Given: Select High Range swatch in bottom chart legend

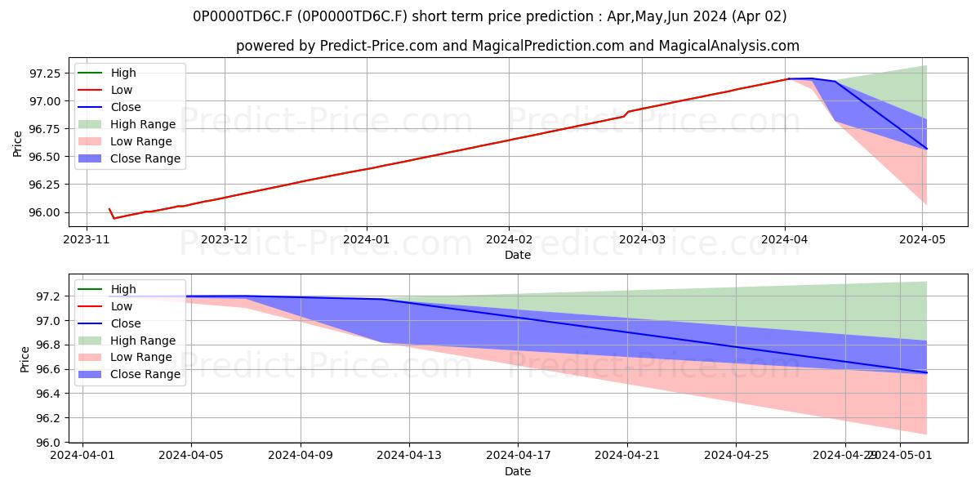Looking at the screenshot, I should [x=92, y=341].
